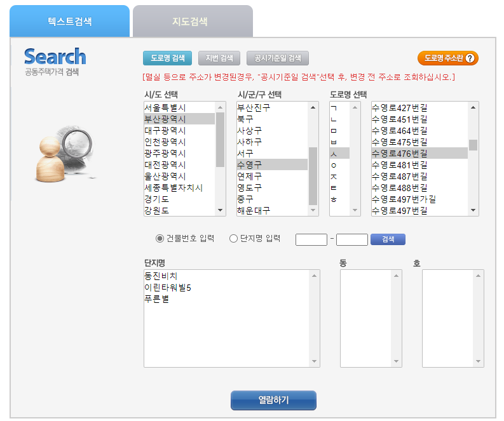Image resolution: width=504 pixels, height=421 pixels.
Task: Select 북구 in the 시/군/구 list
Action: [272, 119]
